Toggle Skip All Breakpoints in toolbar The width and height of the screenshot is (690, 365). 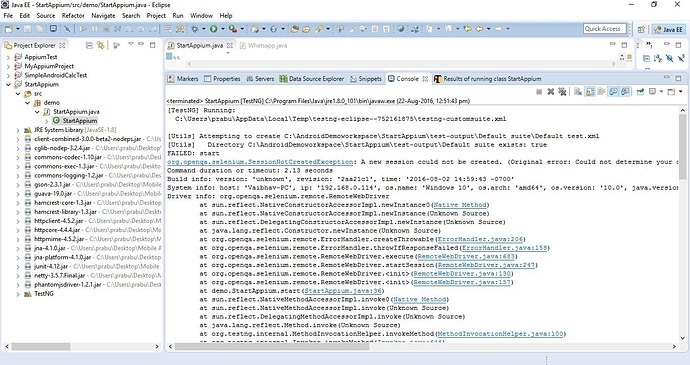coord(67,29)
